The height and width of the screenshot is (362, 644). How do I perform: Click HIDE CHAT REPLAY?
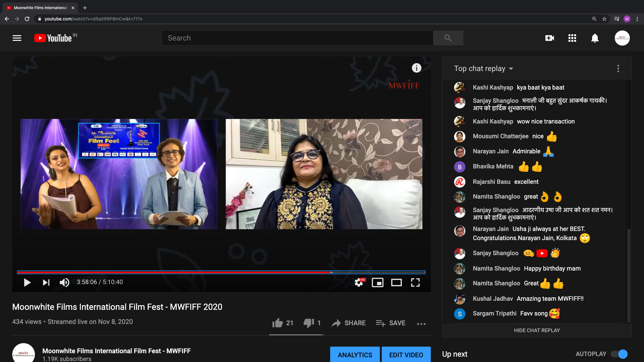(537, 330)
